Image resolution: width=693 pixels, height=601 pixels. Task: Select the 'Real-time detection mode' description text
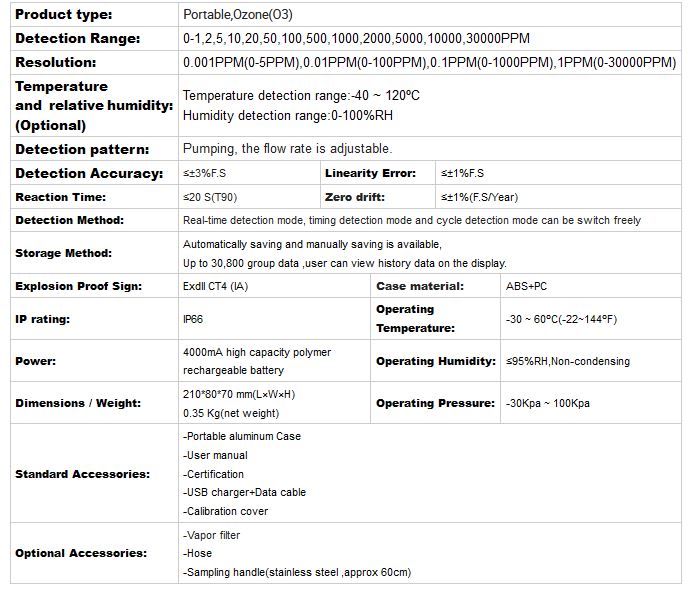click(412, 220)
